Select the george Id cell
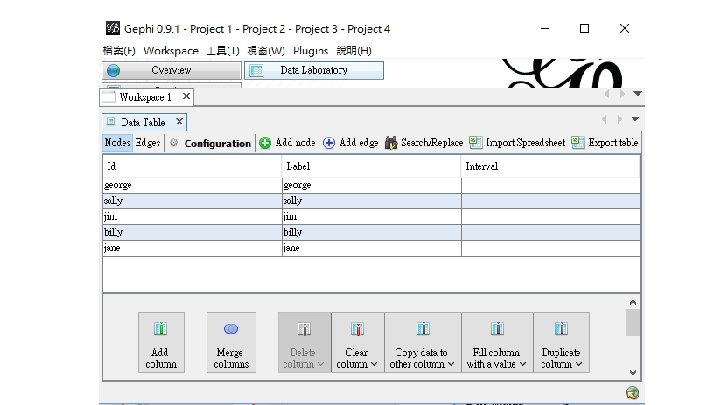Screen dimensions: 720x405 coord(192,185)
